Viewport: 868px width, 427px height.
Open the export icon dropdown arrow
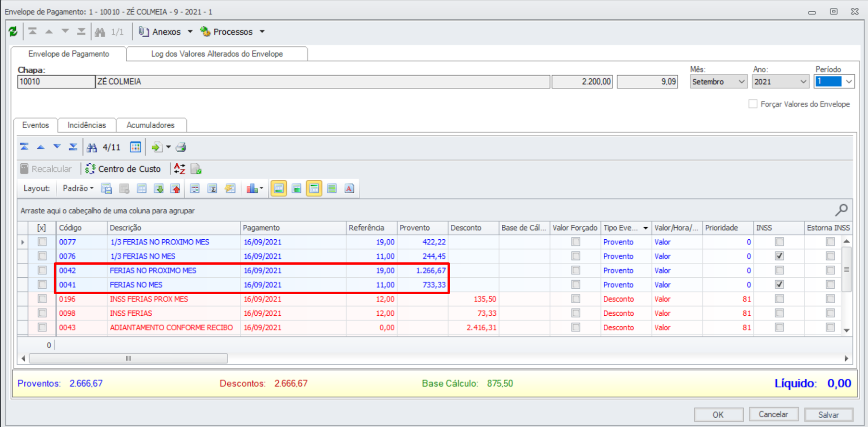coord(169,147)
